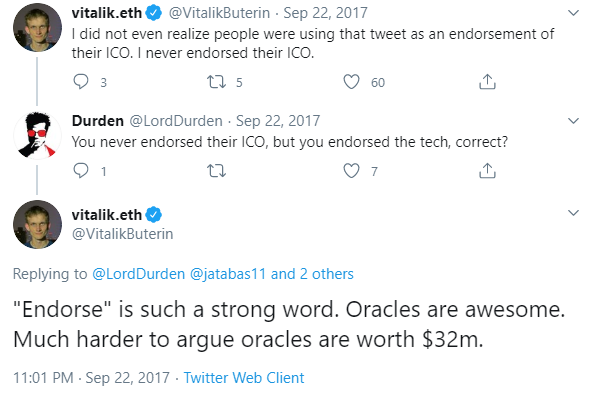Visit @LordDurden mention in Replying to line
This screenshot has width=595, height=402.
pyautogui.click(x=139, y=274)
